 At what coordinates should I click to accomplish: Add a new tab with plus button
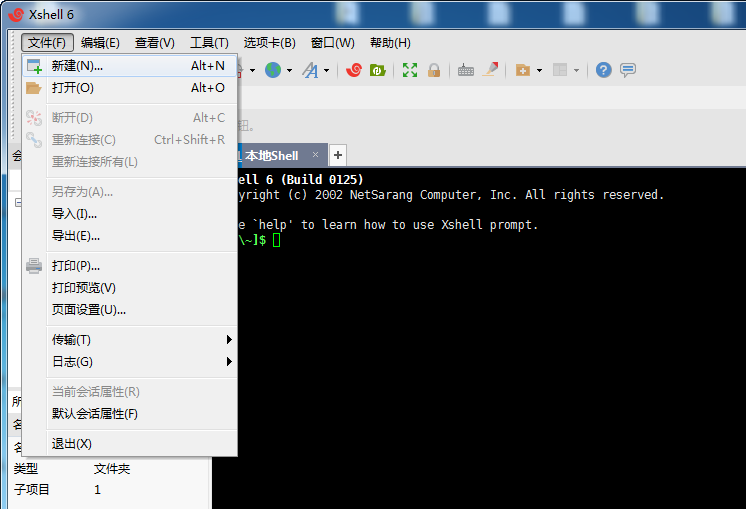point(338,155)
